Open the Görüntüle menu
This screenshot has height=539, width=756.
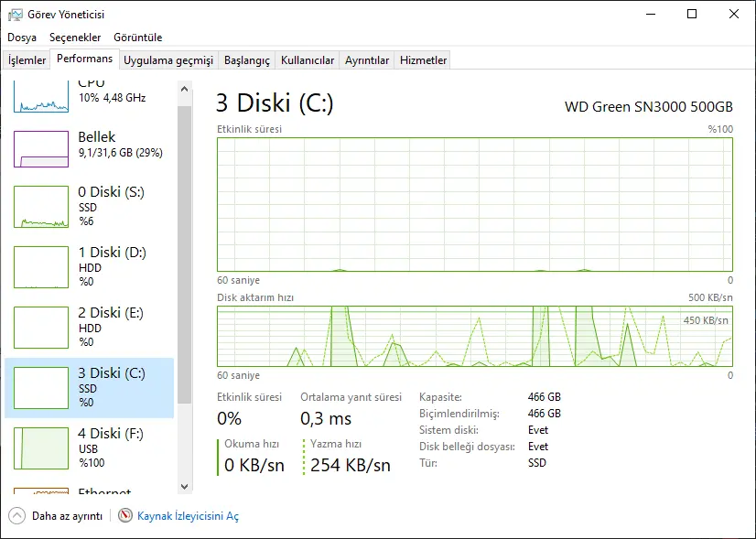point(138,38)
